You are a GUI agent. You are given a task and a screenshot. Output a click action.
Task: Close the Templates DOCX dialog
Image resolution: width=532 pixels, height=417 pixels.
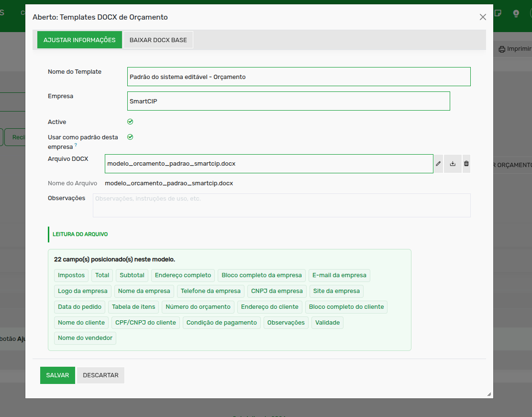pos(483,17)
